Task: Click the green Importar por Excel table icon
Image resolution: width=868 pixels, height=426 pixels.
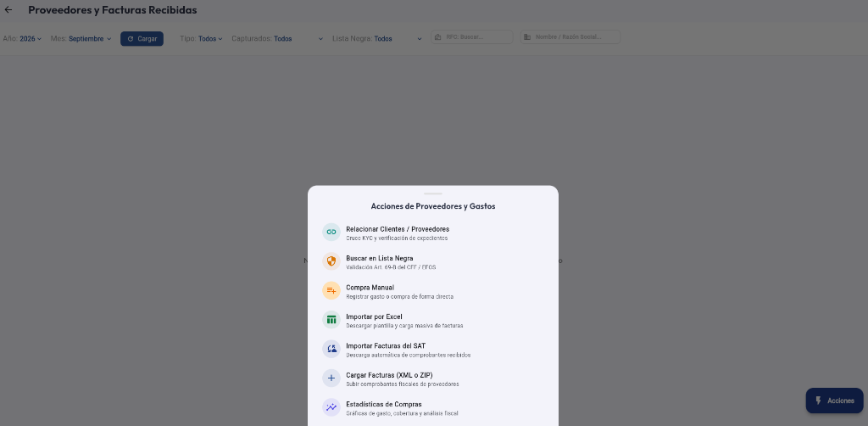Action: [x=331, y=320]
